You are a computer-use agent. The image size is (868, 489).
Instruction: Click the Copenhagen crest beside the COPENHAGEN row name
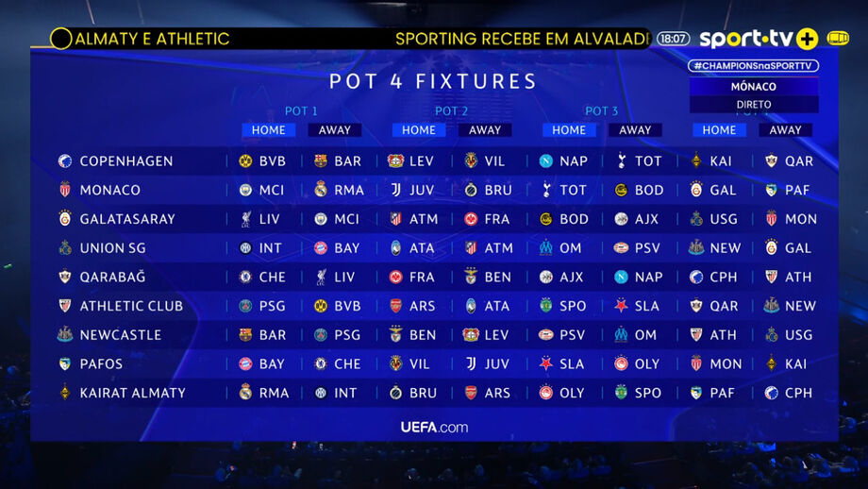65,161
